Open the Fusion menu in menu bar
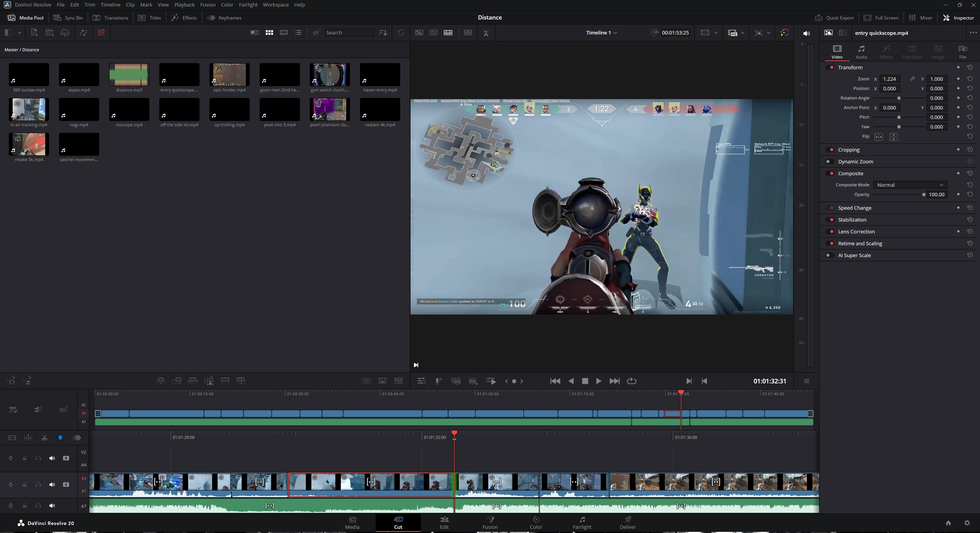This screenshot has height=533, width=980. click(x=208, y=5)
